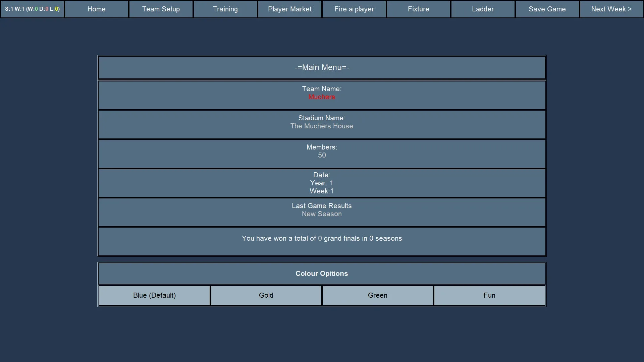Click the season win-draw-loss status box
644x362 pixels.
(32, 9)
